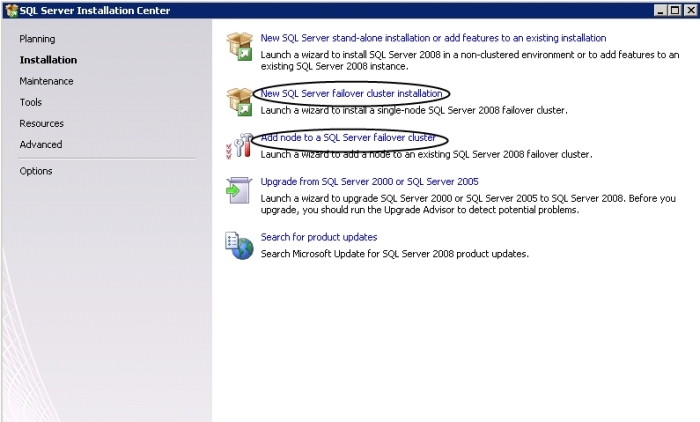
Task: Open the Tools section
Action: pyautogui.click(x=30, y=102)
